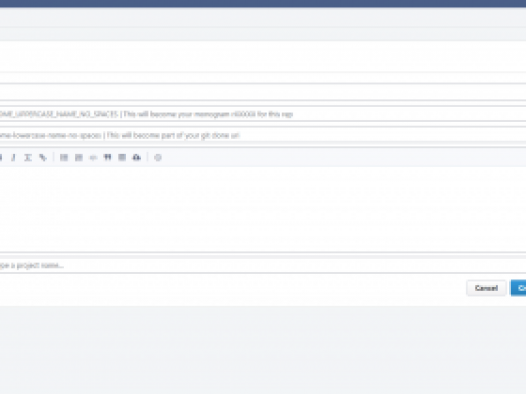This screenshot has width=526, height=394.
Task: Apply italic formatting in the description editor
Action: (x=13, y=157)
